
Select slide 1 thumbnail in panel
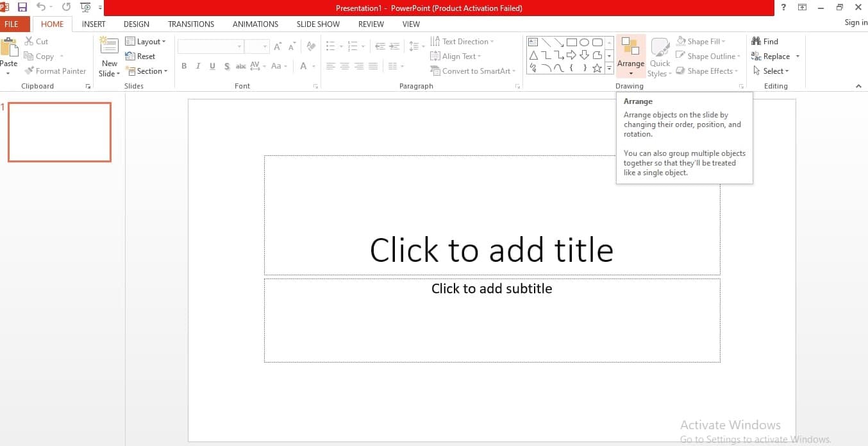[60, 132]
